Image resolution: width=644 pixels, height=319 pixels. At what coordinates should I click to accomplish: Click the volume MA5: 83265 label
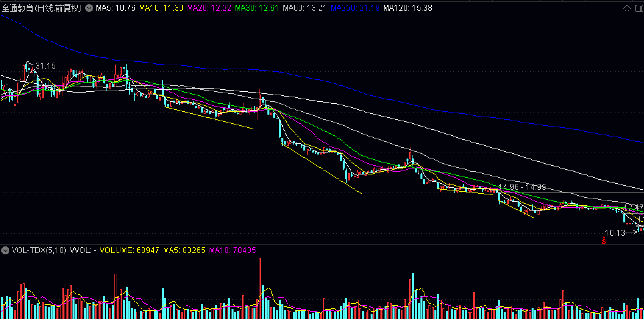(x=184, y=250)
